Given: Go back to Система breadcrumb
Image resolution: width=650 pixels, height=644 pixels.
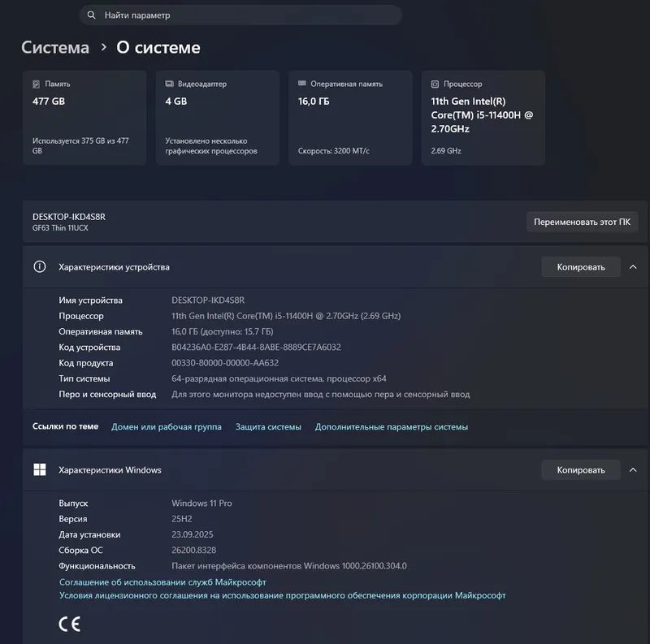Looking at the screenshot, I should (55, 47).
